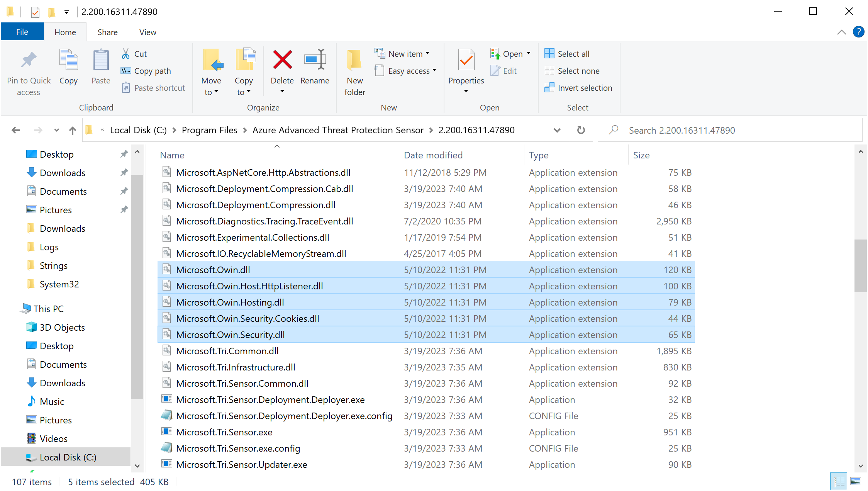Screen dimensions: 868x491
Task: Switch to details view in status bar
Action: coord(839,481)
